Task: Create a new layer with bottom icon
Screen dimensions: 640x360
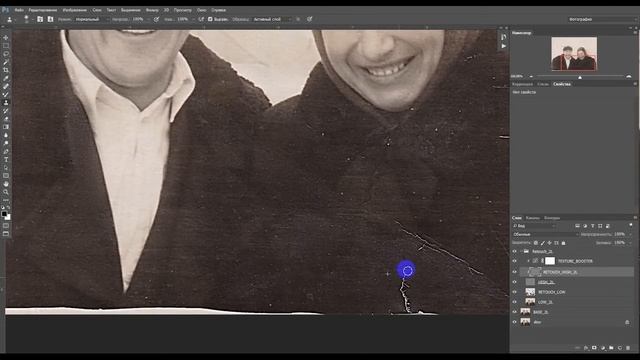Action: point(620,348)
